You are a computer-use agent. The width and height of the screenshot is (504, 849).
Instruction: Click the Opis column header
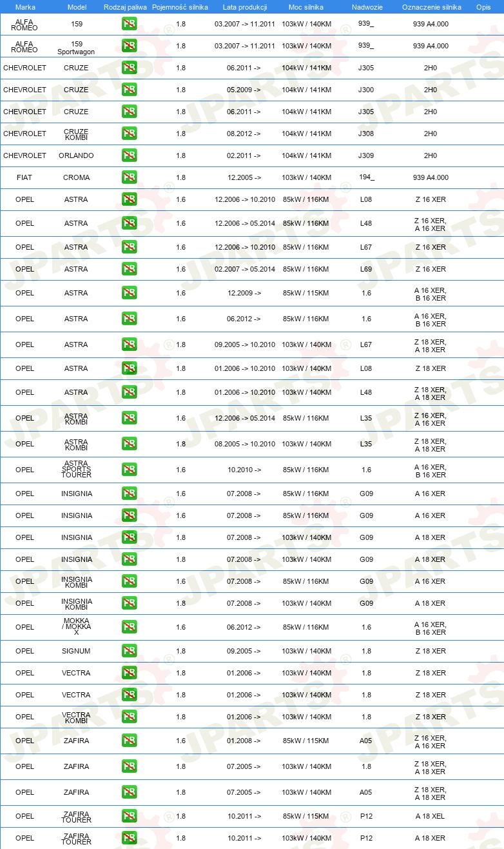pos(483,7)
